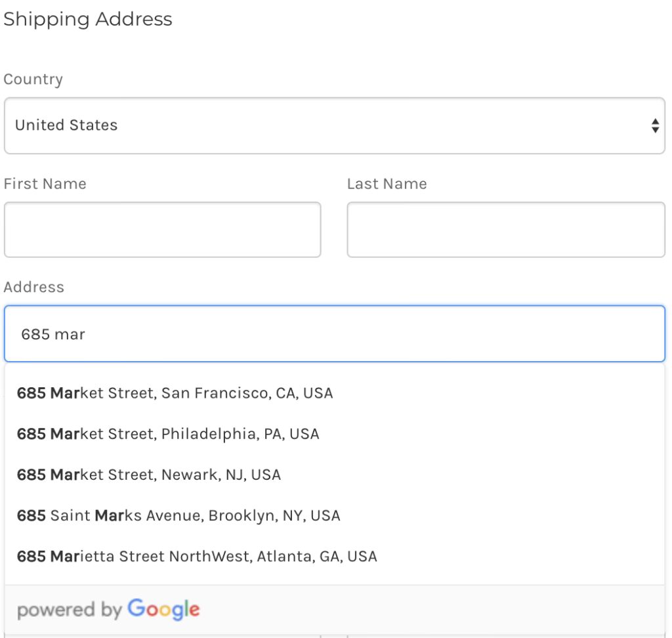Select 685 Market Street, San Francisco suggestion

[x=175, y=393]
